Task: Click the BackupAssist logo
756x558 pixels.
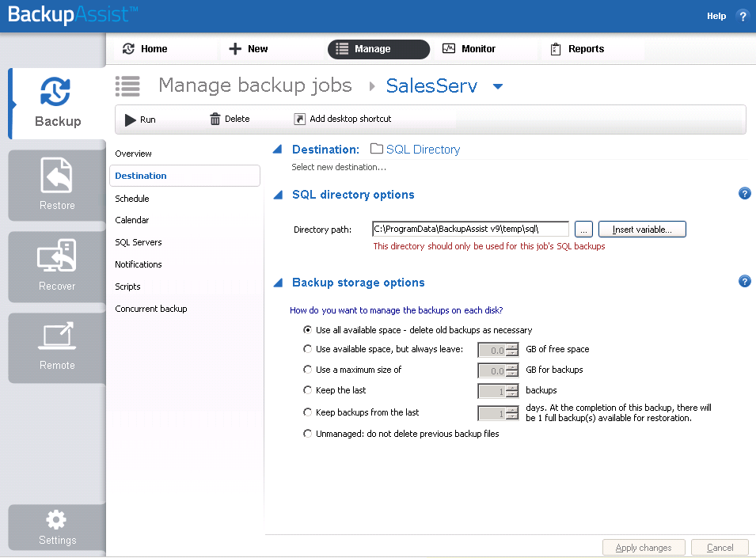Action: click(x=72, y=14)
